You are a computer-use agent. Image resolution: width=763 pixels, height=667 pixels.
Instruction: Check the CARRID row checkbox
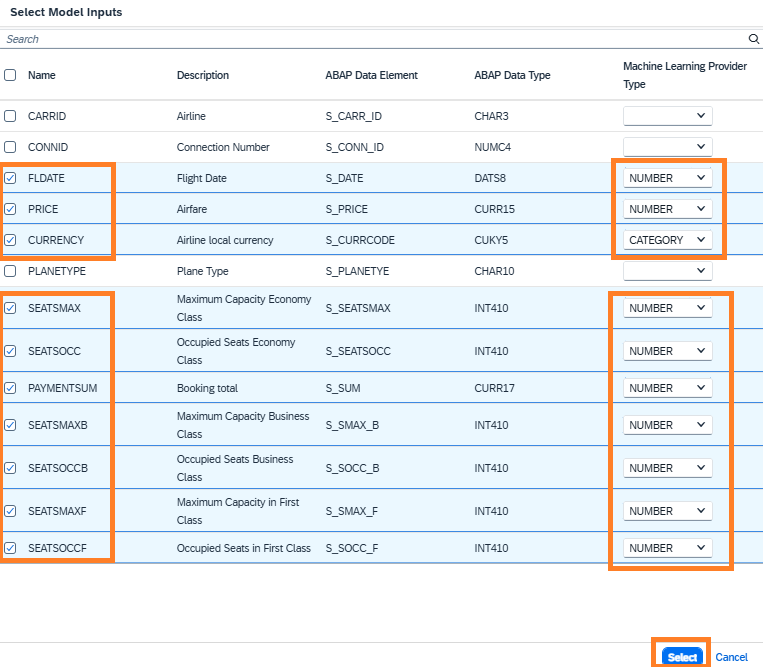pyautogui.click(x=10, y=116)
